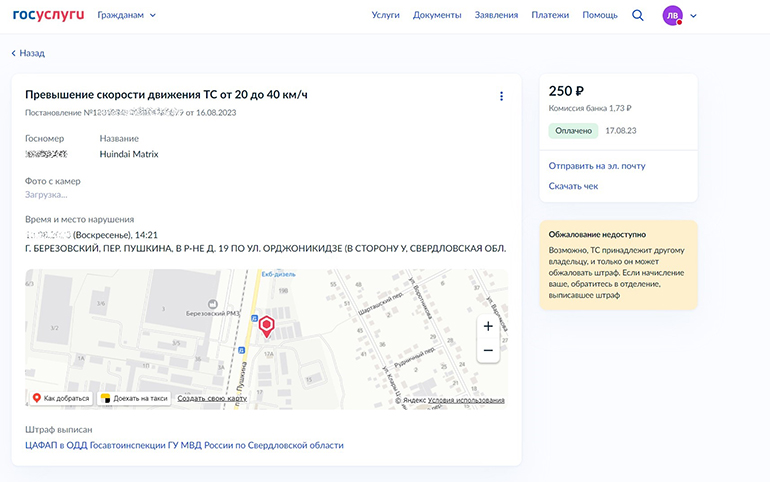
Task: Download receipt via Скачать чек
Action: pyautogui.click(x=573, y=186)
